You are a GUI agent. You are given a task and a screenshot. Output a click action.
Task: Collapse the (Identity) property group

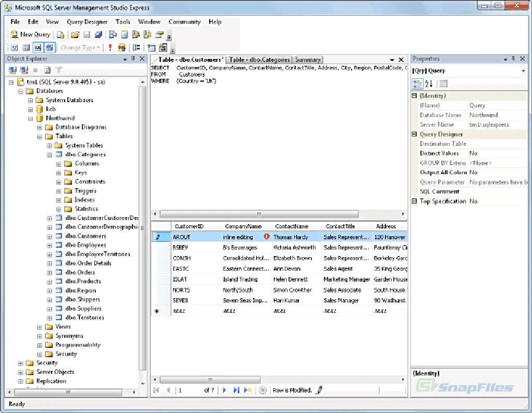[x=414, y=96]
